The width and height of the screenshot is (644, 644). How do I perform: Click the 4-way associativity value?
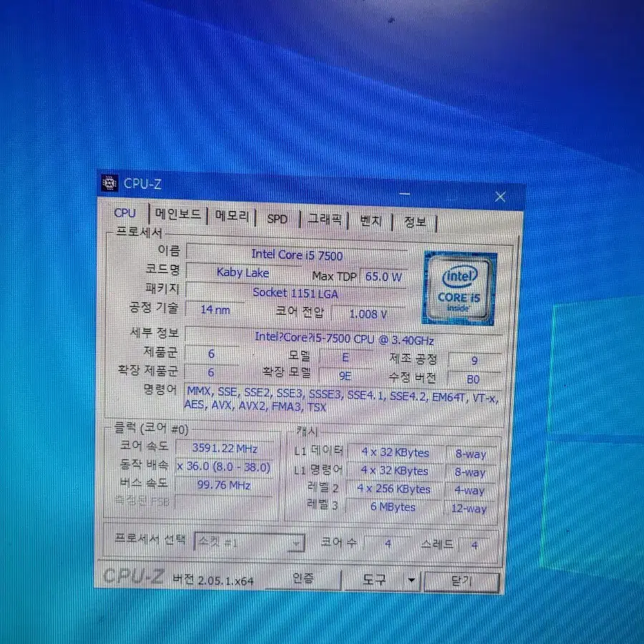point(469,490)
